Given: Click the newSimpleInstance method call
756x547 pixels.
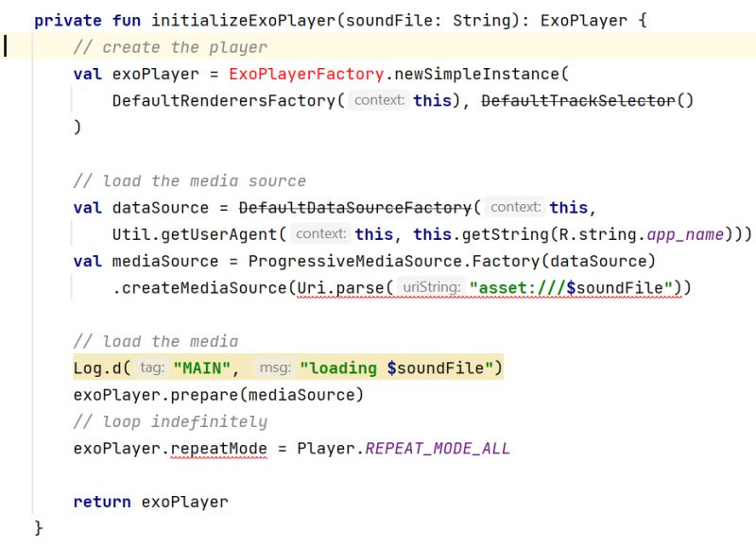Looking at the screenshot, I should (x=477, y=75).
